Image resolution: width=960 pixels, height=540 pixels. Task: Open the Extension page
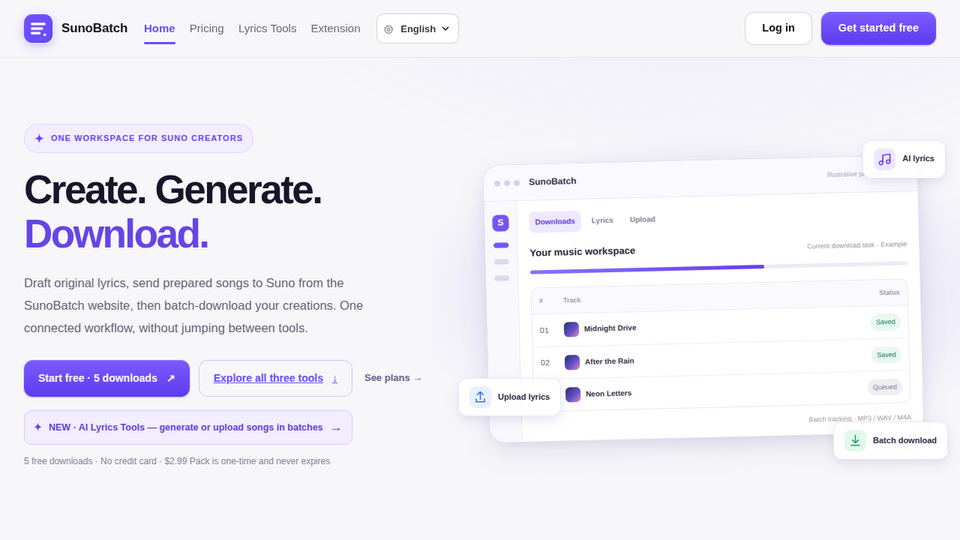coord(335,29)
